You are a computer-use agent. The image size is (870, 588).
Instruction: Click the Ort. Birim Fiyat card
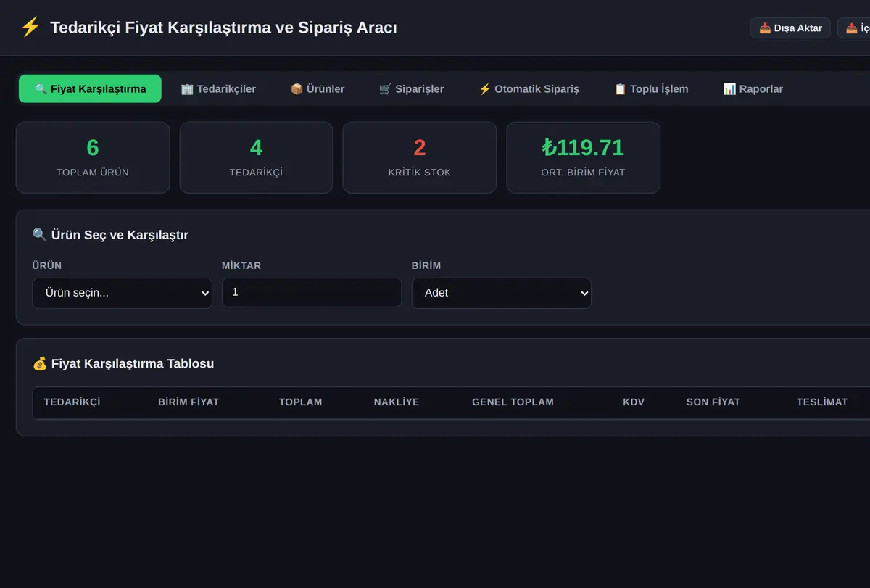(583, 157)
